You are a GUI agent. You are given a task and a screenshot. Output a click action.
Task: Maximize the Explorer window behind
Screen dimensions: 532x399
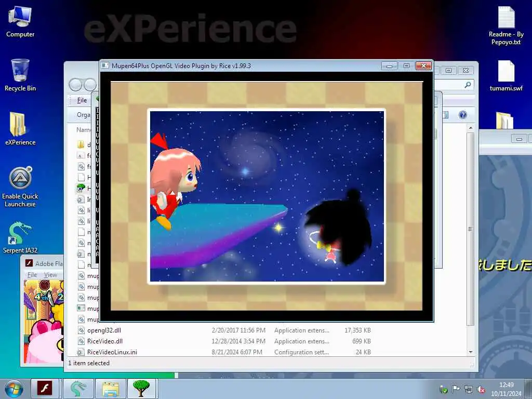[x=448, y=70]
